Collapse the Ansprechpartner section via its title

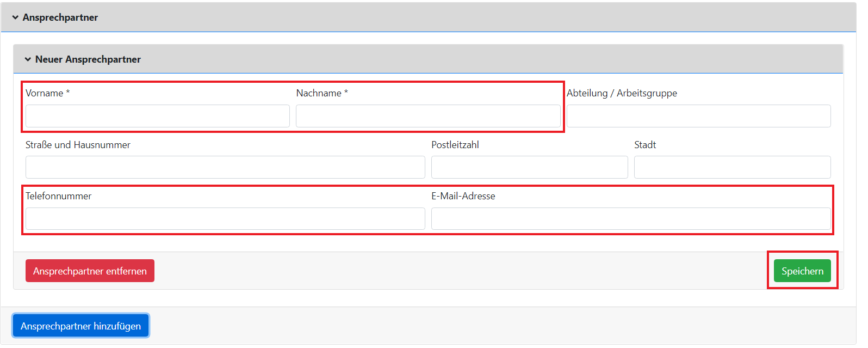click(x=60, y=17)
